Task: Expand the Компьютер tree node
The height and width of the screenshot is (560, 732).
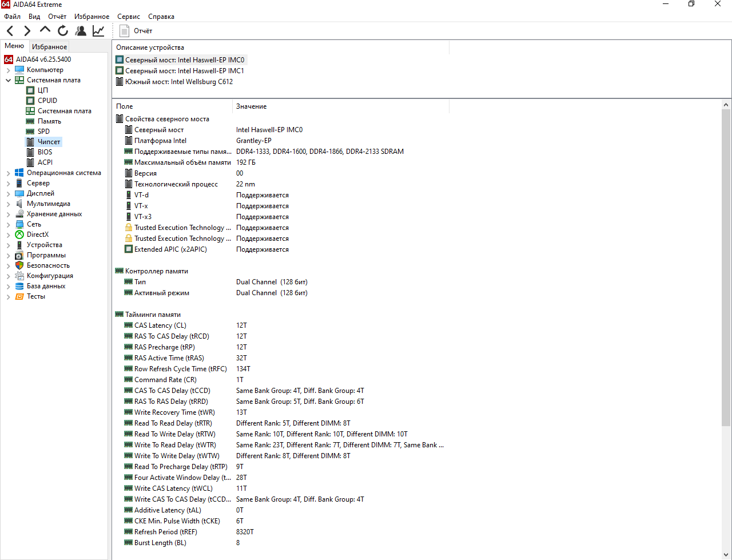Action: tap(9, 70)
